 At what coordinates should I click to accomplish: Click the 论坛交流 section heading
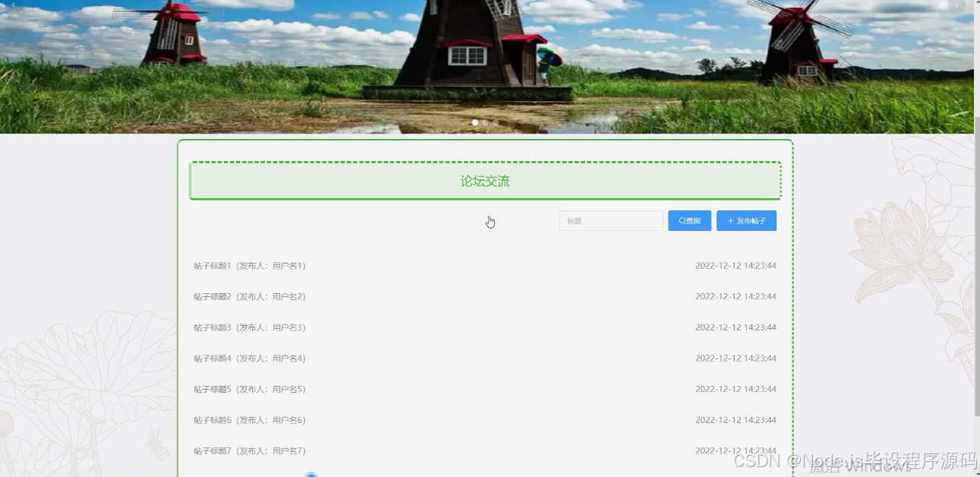(485, 181)
